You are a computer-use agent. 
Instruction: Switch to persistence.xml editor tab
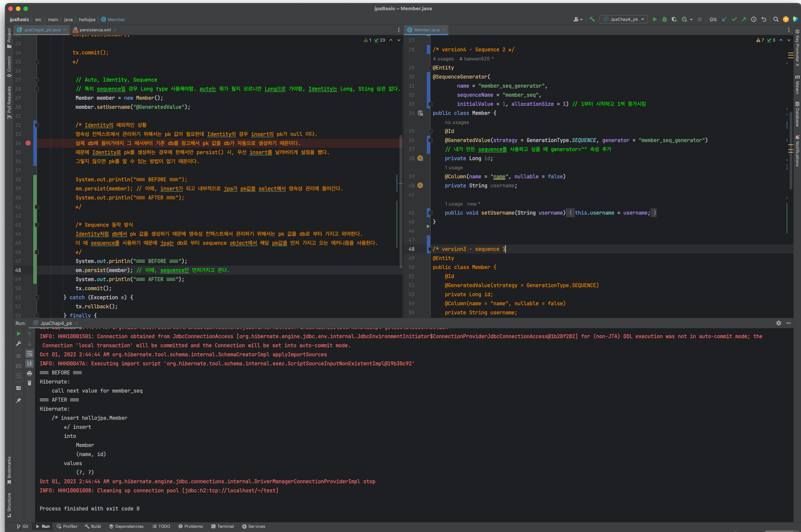95,30
